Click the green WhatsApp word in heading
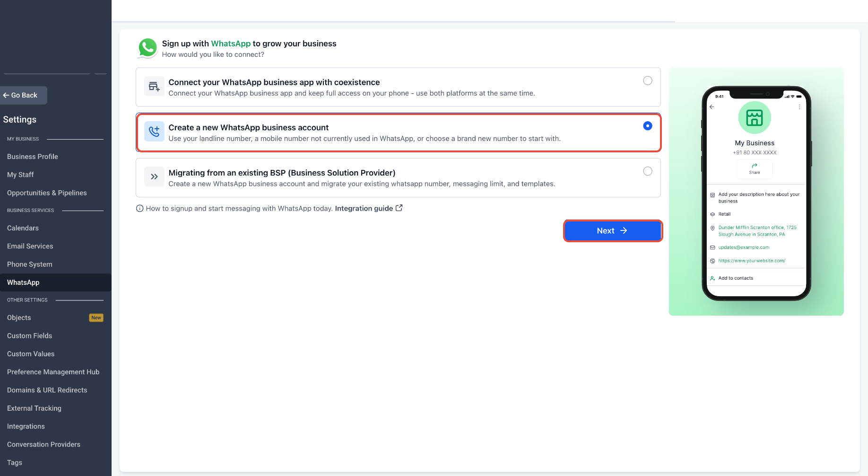This screenshot has width=868, height=476. 231,44
